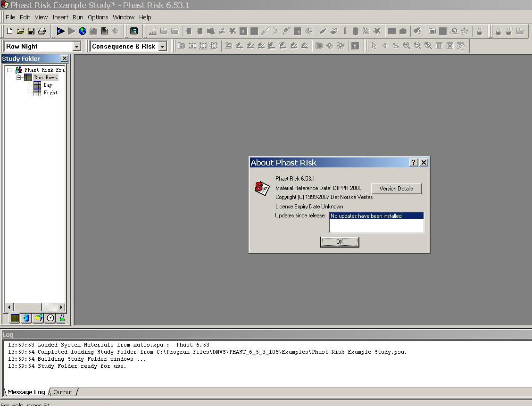
Task: Click the letter 'i' icon in toolbar
Action: 345,31
